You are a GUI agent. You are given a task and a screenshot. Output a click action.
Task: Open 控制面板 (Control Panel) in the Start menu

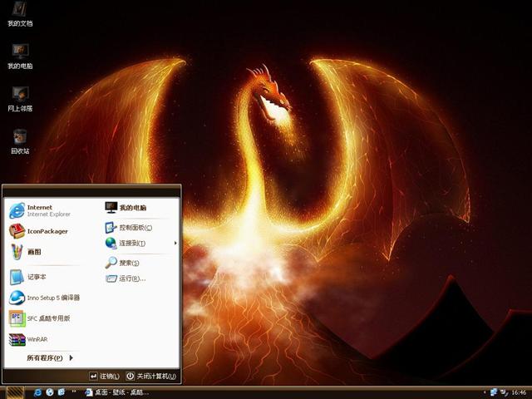(x=133, y=227)
